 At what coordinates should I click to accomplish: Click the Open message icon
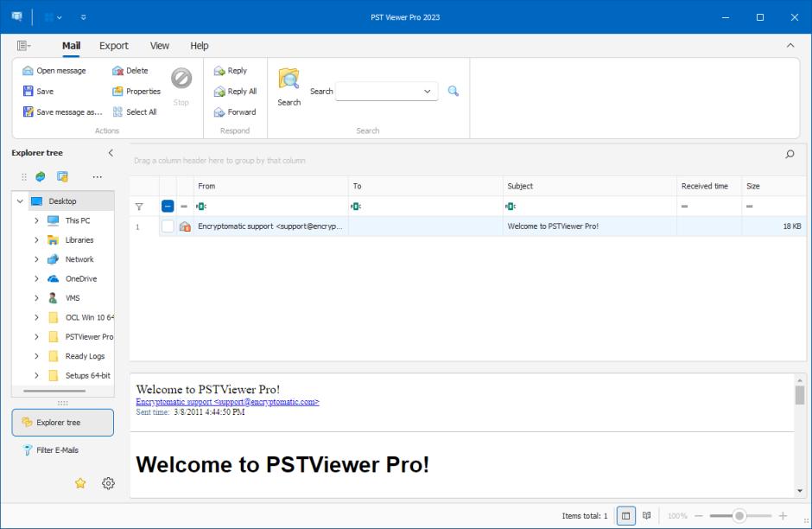[x=28, y=71]
